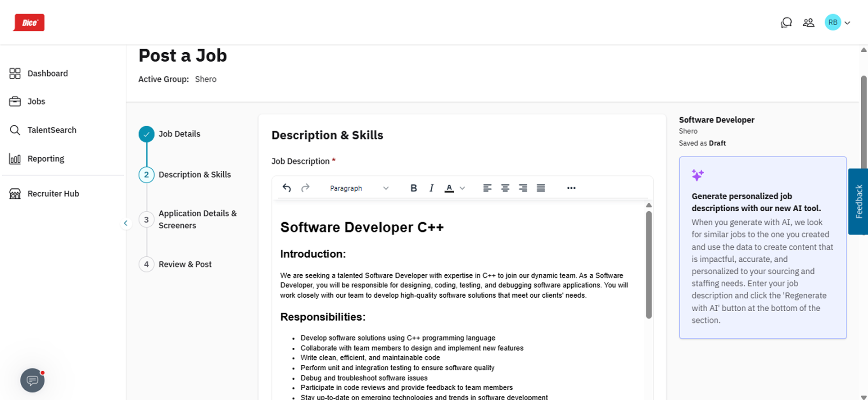Open text color options arrow

(x=462, y=188)
